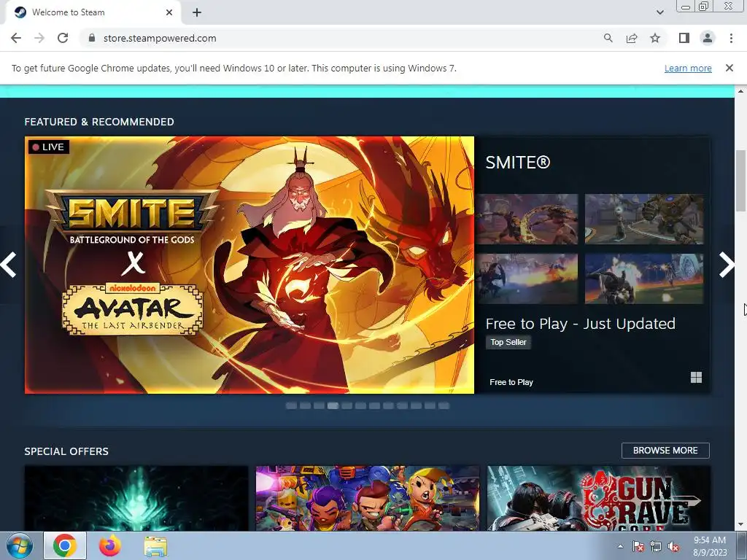The height and width of the screenshot is (560, 747).
Task: Jump to the fifth carousel slide dot
Action: [347, 405]
